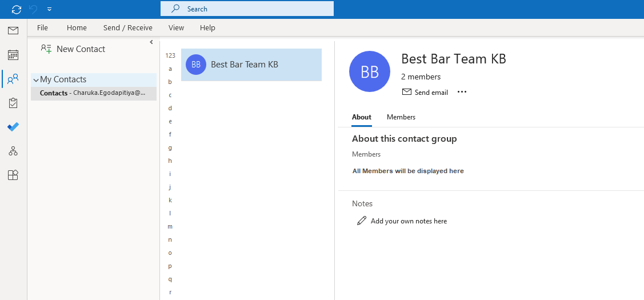Jump to letter m in the index
Screen dimensions: 644x300
point(170,226)
